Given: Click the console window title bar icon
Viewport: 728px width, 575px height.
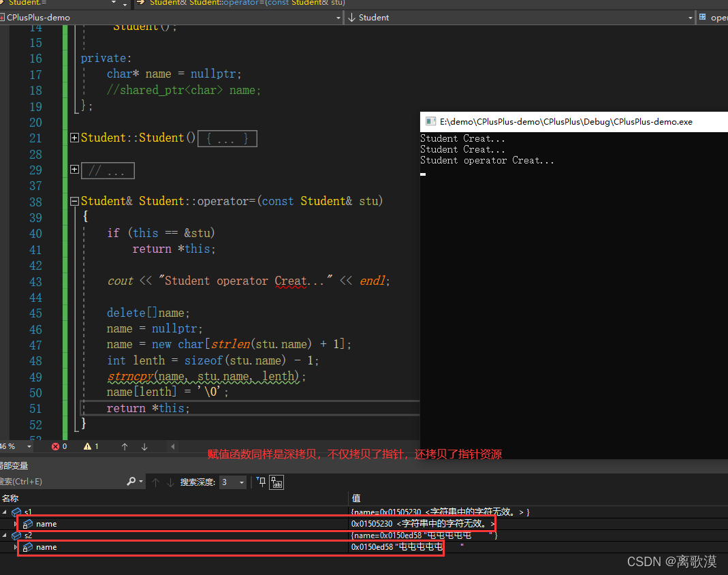Looking at the screenshot, I should pyautogui.click(x=431, y=122).
